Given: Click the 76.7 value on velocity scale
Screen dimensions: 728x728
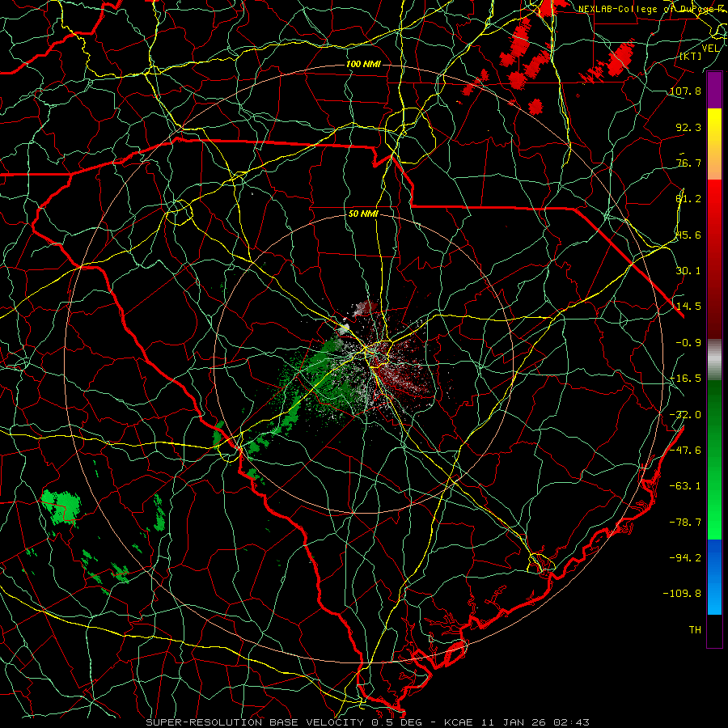Looking at the screenshot, I should tap(688, 163).
